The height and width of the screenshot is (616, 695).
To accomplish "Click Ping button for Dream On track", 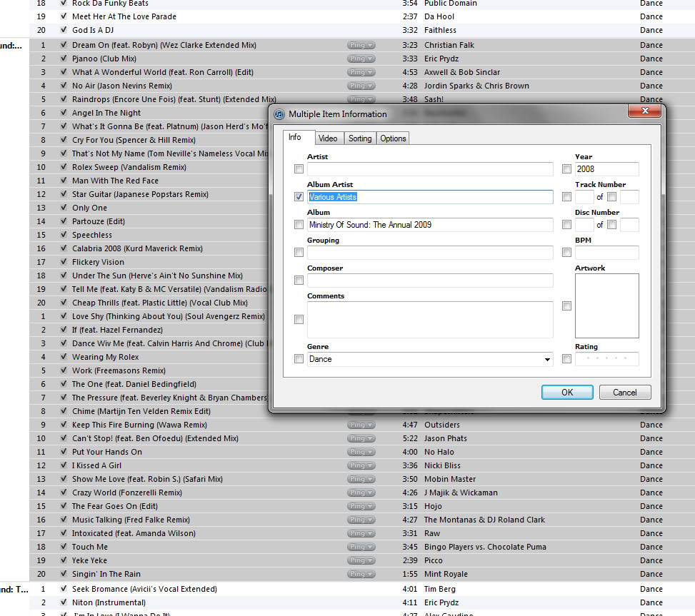I will (x=361, y=45).
